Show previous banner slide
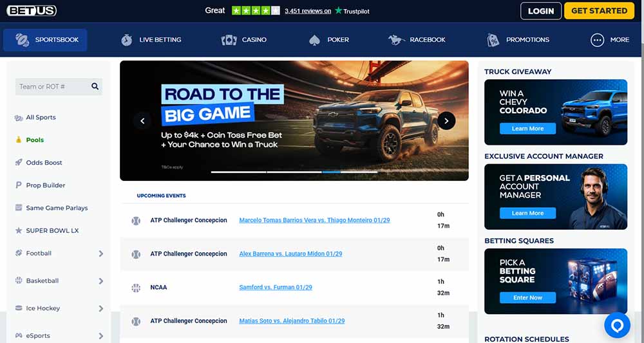 click(x=142, y=120)
